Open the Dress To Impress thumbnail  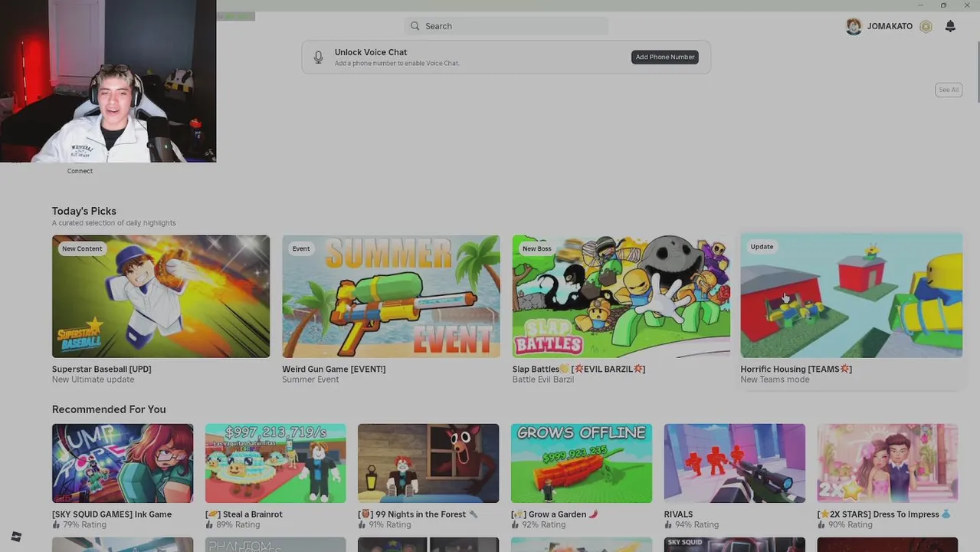(887, 463)
